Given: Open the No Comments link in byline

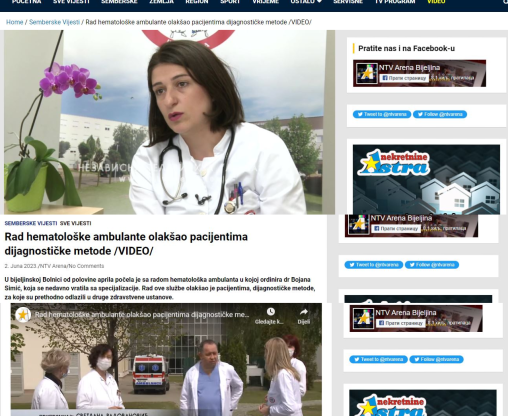Looking at the screenshot, I should pos(86,266).
